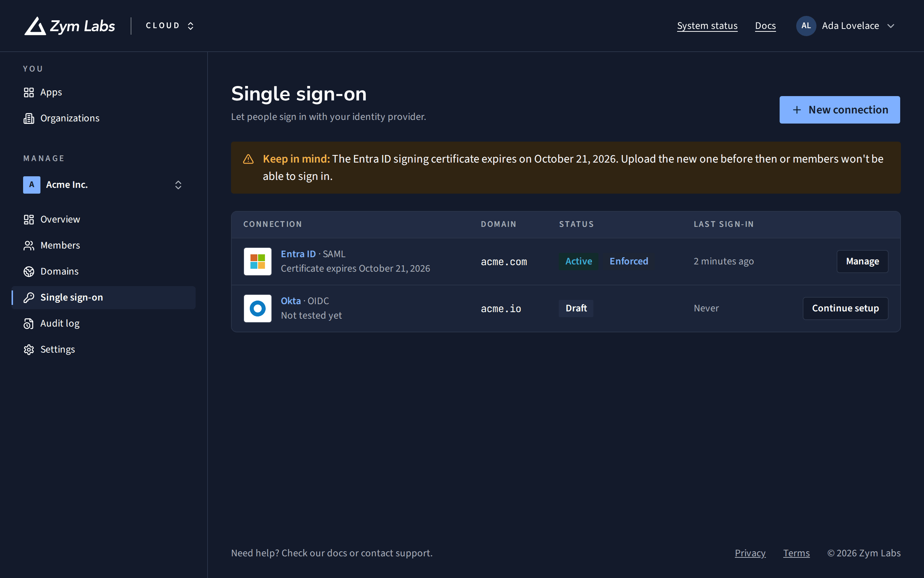Manage the Entra ID connection
Image resolution: width=924 pixels, height=578 pixels.
862,262
